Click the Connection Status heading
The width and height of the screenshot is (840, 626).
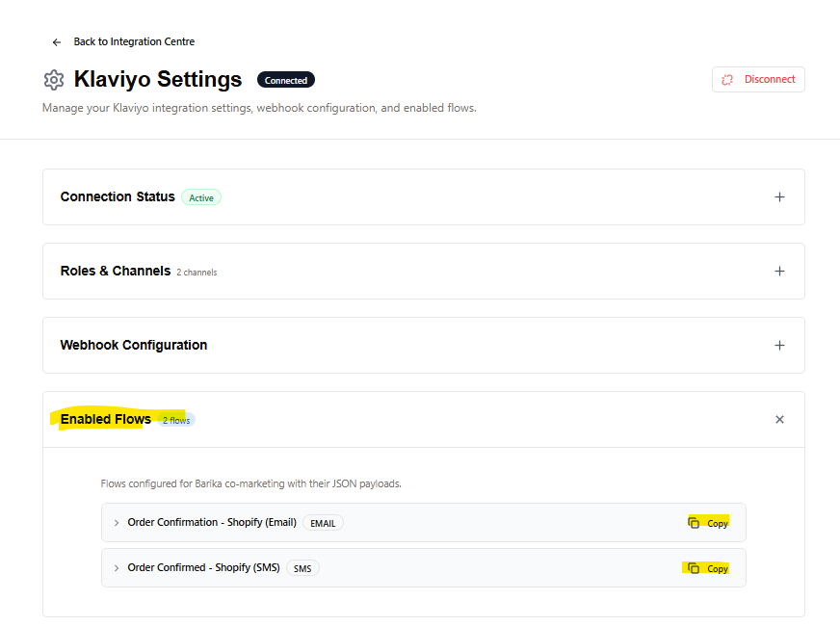pyautogui.click(x=118, y=197)
